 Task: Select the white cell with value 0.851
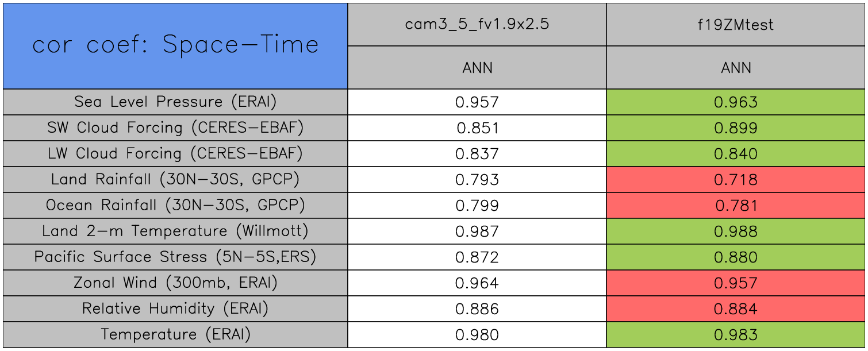477,128
